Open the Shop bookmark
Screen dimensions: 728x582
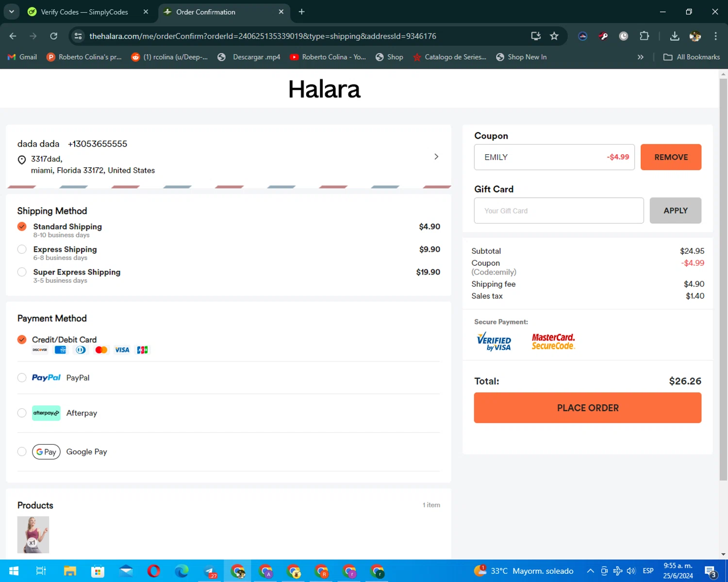pos(389,57)
